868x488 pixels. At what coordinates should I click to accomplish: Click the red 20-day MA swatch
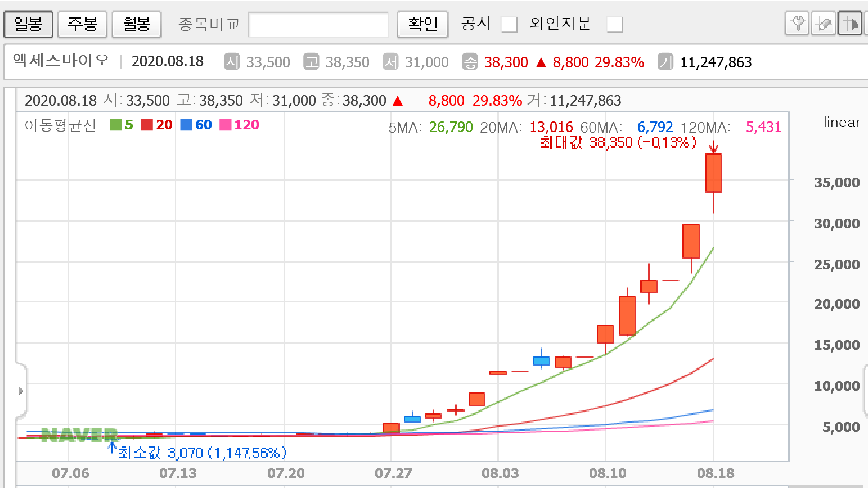[147, 125]
